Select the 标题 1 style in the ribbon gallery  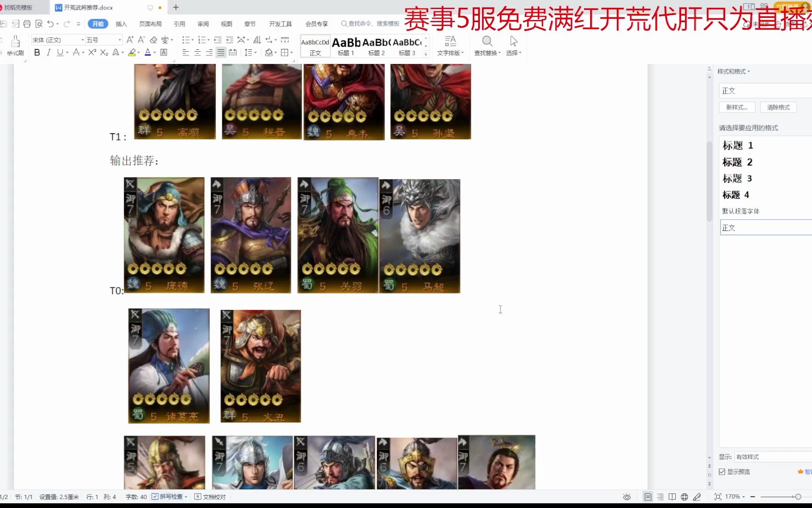pos(346,46)
